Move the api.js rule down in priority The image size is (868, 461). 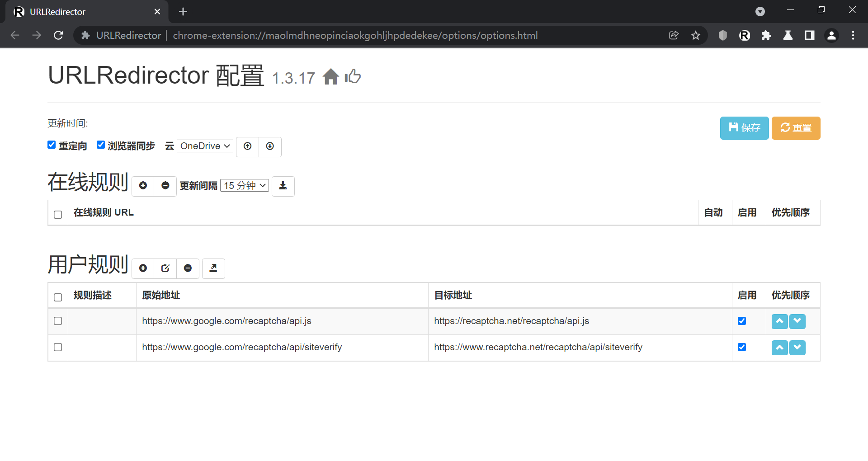pyautogui.click(x=797, y=321)
